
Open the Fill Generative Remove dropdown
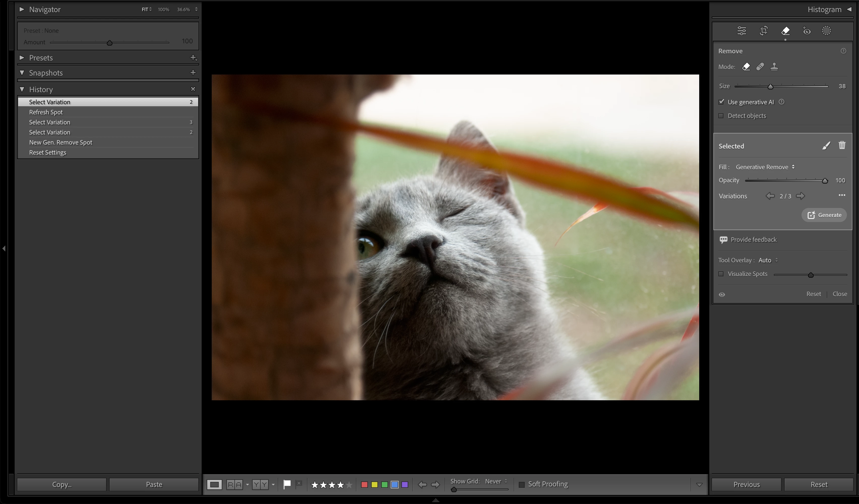(x=765, y=167)
